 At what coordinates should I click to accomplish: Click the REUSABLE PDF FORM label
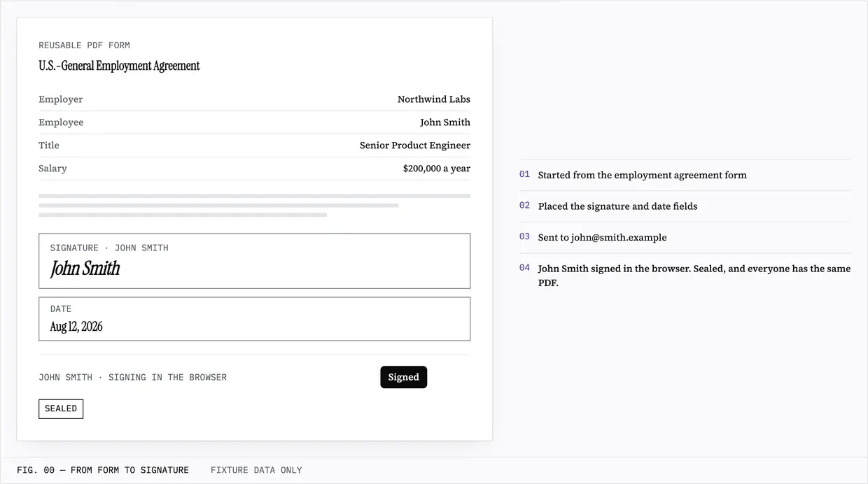[84, 45]
